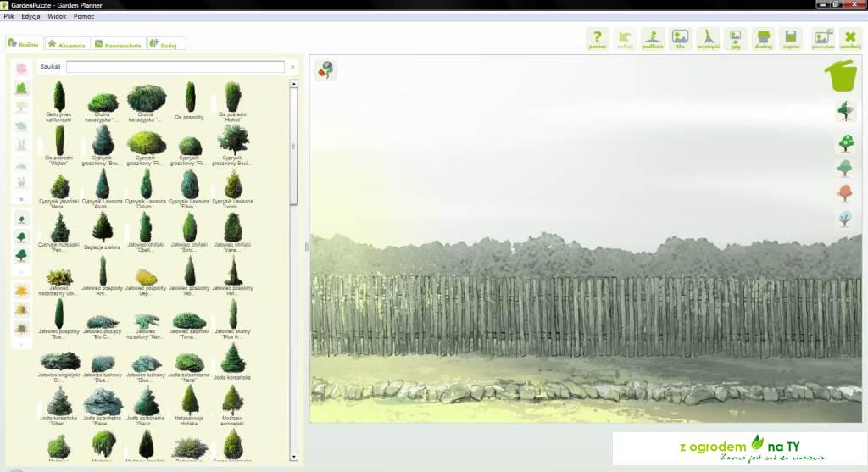The image size is (868, 472).
Task: Click the green trash bin icon
Action: click(841, 75)
